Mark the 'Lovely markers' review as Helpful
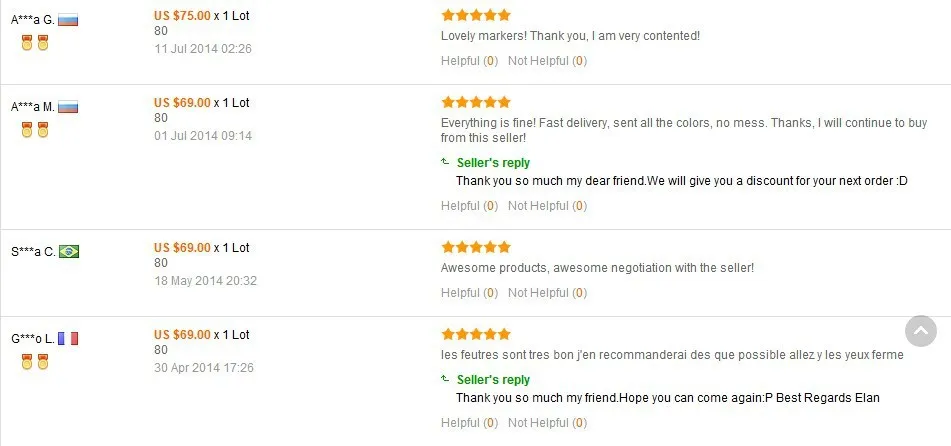 (x=469, y=61)
